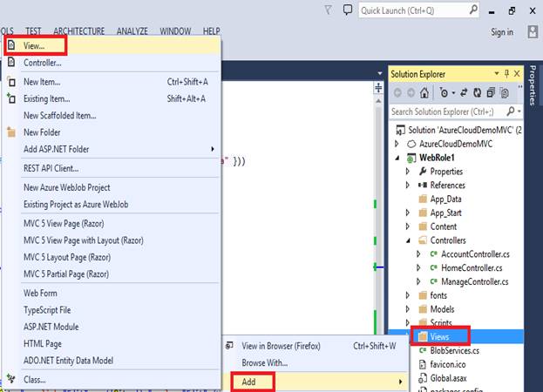543x392 pixels.
Task: Click the search icon in Solution Explorer search box
Action: click(511, 111)
